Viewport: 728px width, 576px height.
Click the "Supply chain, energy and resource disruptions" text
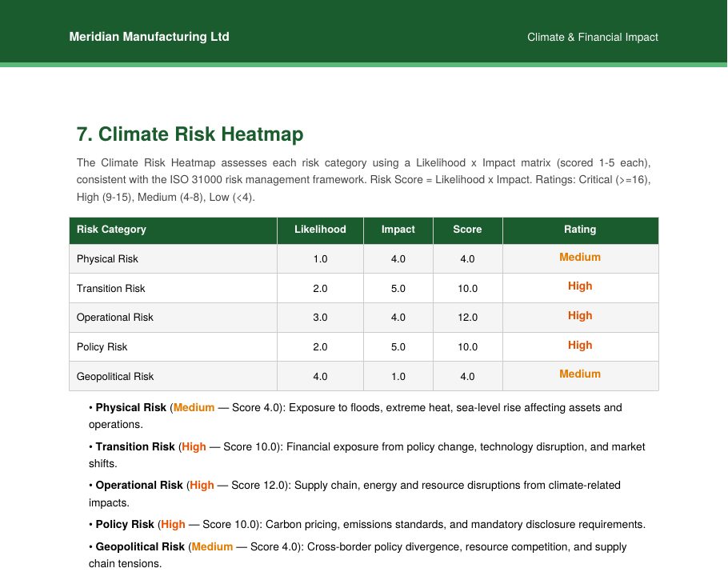coord(407,485)
